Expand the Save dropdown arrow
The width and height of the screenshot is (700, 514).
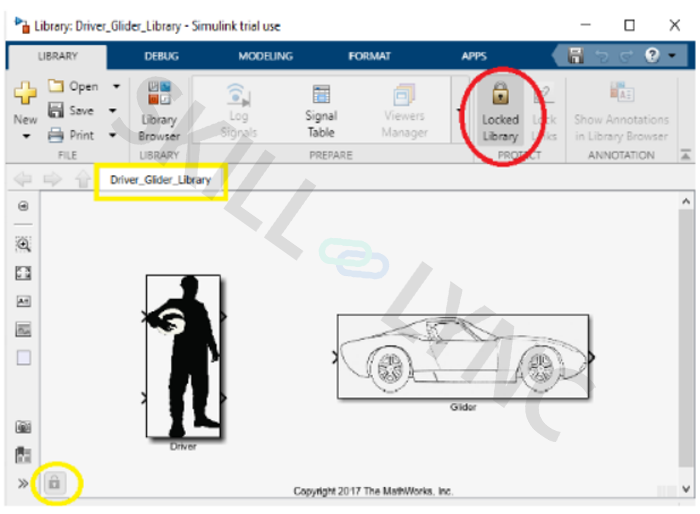coord(113,110)
